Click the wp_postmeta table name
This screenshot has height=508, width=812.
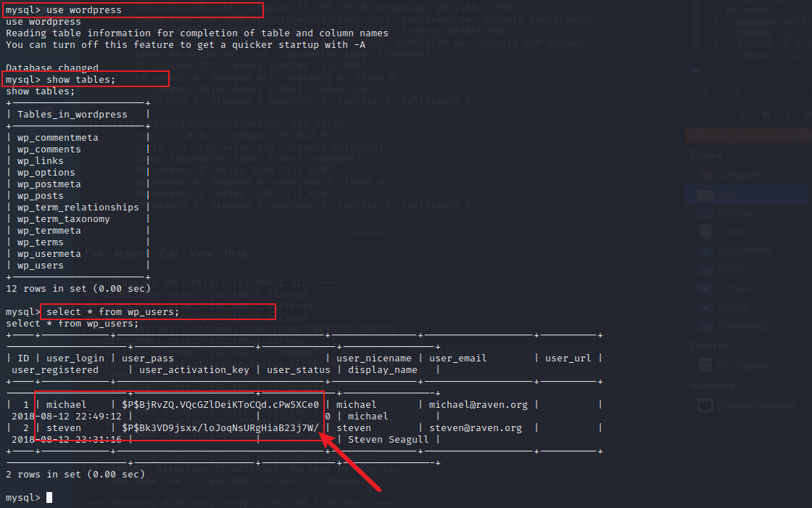(x=49, y=184)
